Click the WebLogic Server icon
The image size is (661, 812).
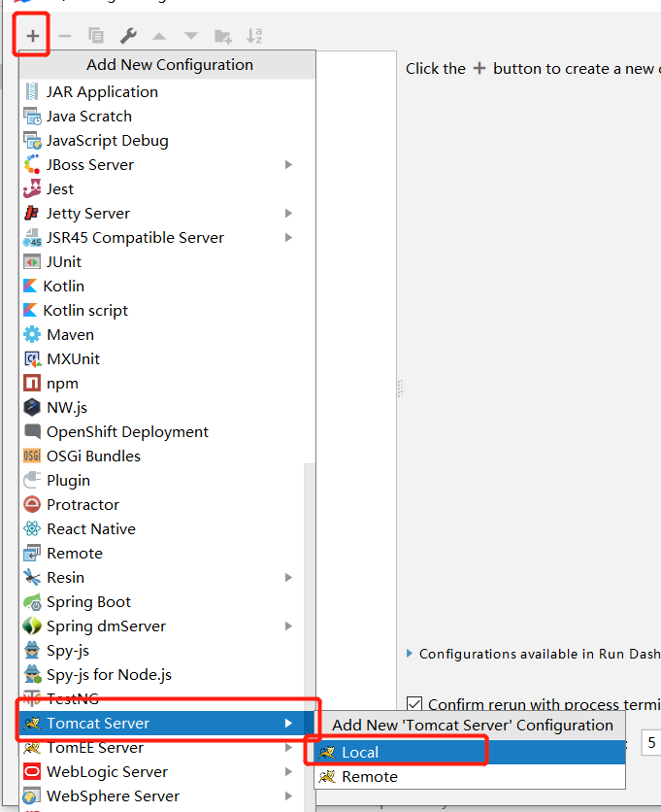point(32,771)
